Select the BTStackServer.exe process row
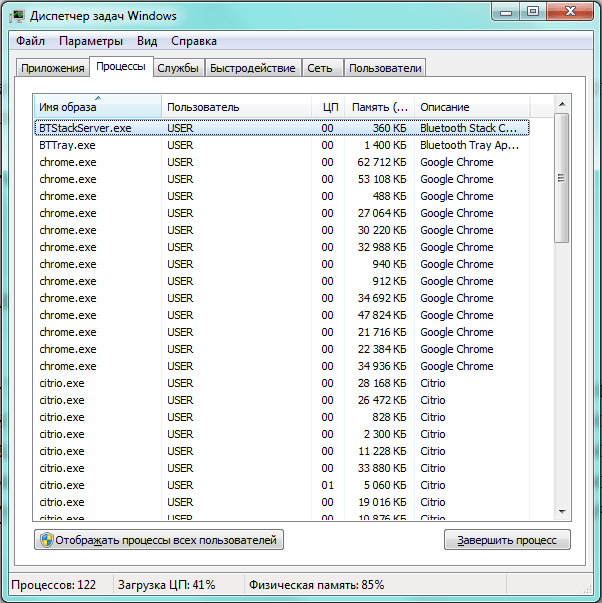 282,128
